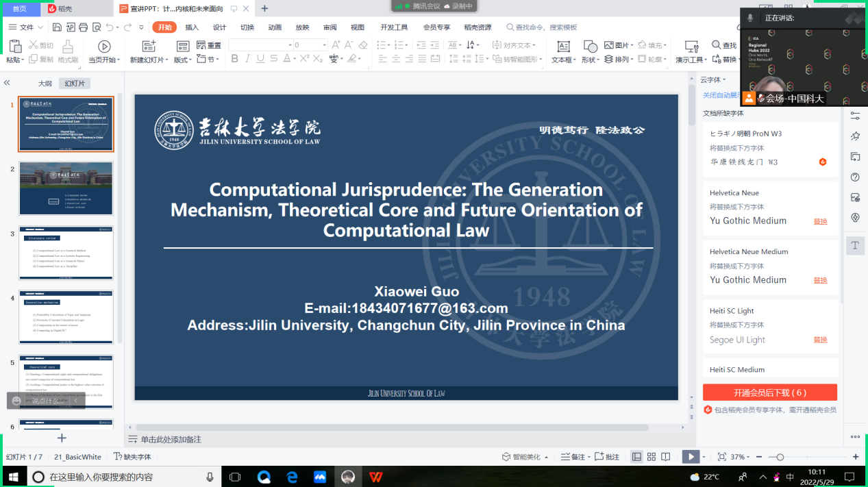Image resolution: width=868 pixels, height=487 pixels.
Task: Switch to slide sorter grid view icon
Action: coord(651,457)
